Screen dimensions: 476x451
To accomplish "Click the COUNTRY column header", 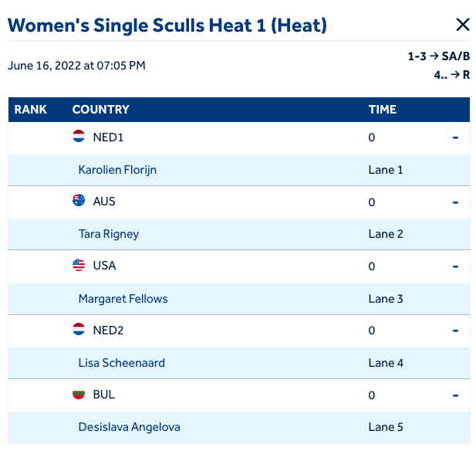I will pyautogui.click(x=101, y=110).
